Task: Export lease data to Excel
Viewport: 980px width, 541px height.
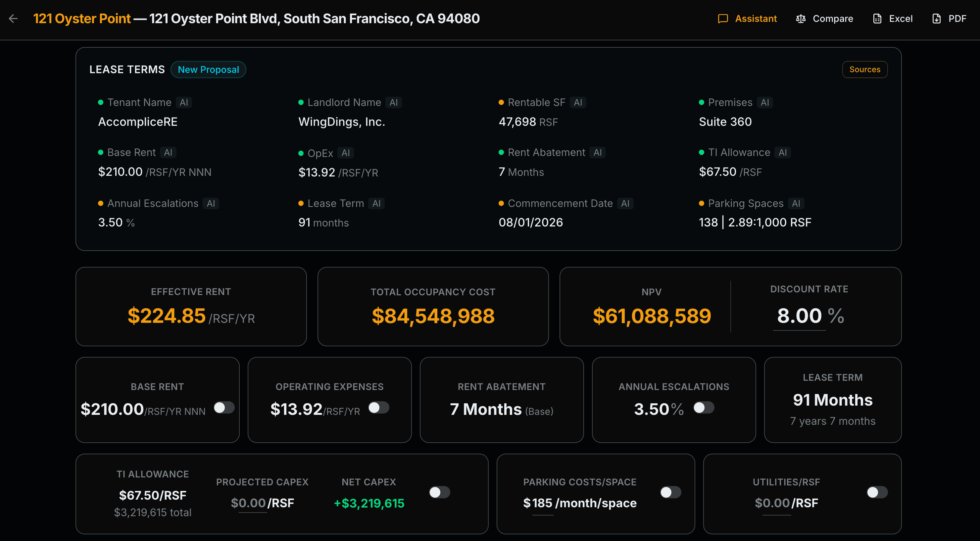Action: tap(892, 19)
